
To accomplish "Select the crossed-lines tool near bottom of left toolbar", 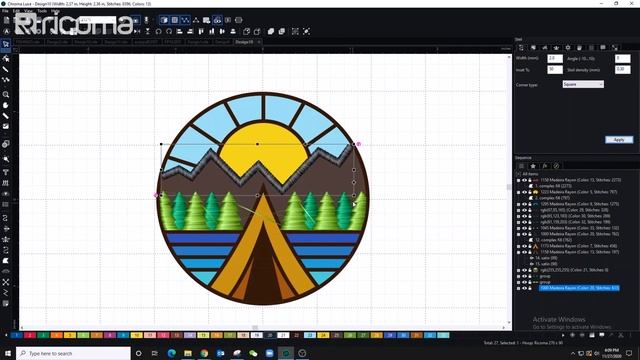I will tap(6, 282).
